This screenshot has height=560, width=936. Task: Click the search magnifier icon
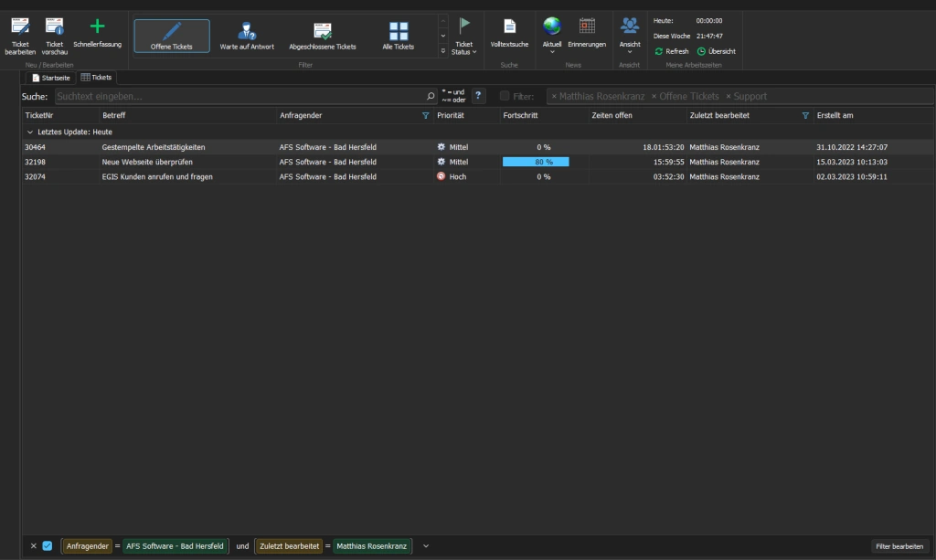click(431, 96)
